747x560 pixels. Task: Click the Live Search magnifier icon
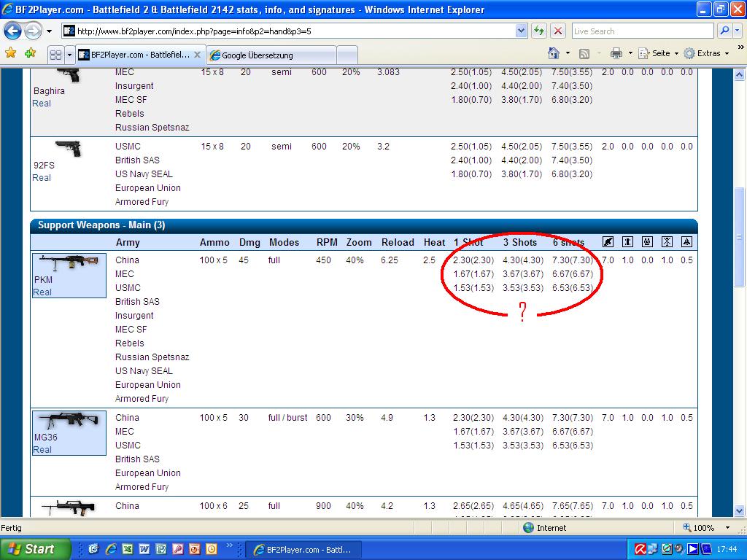[x=724, y=31]
